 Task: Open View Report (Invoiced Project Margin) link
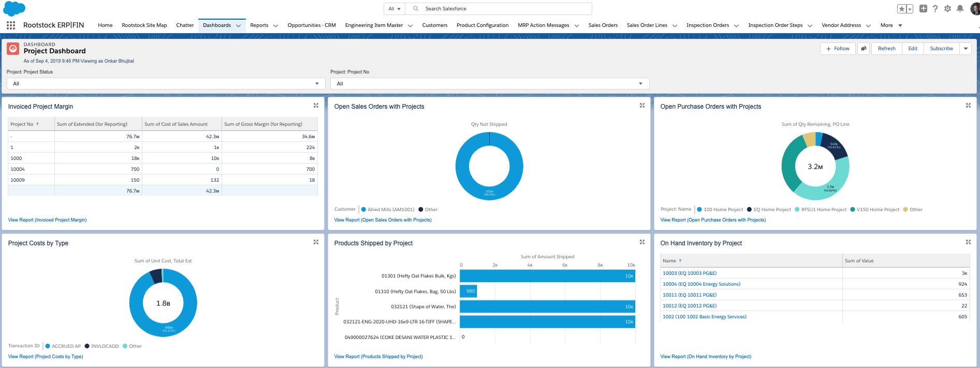pyautogui.click(x=47, y=220)
